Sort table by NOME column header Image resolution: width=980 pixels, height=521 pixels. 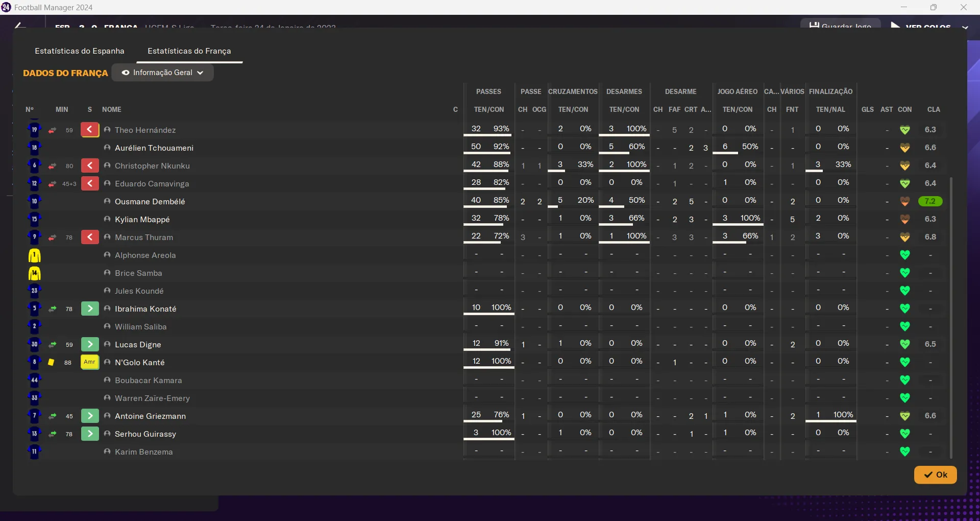point(112,109)
